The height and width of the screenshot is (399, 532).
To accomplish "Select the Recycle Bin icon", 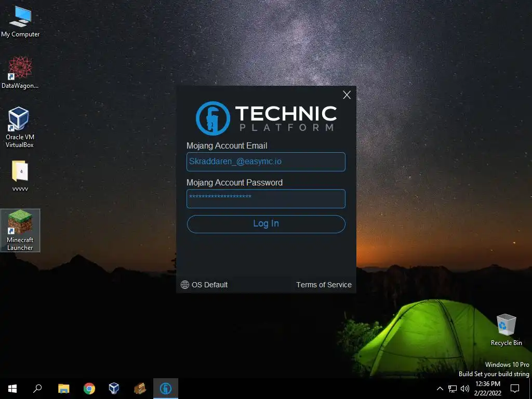I will [x=506, y=330].
